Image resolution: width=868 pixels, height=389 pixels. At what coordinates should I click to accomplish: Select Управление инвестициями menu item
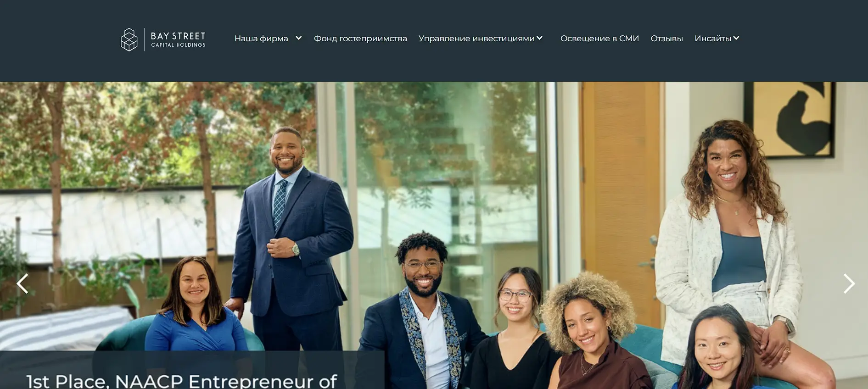(476, 39)
